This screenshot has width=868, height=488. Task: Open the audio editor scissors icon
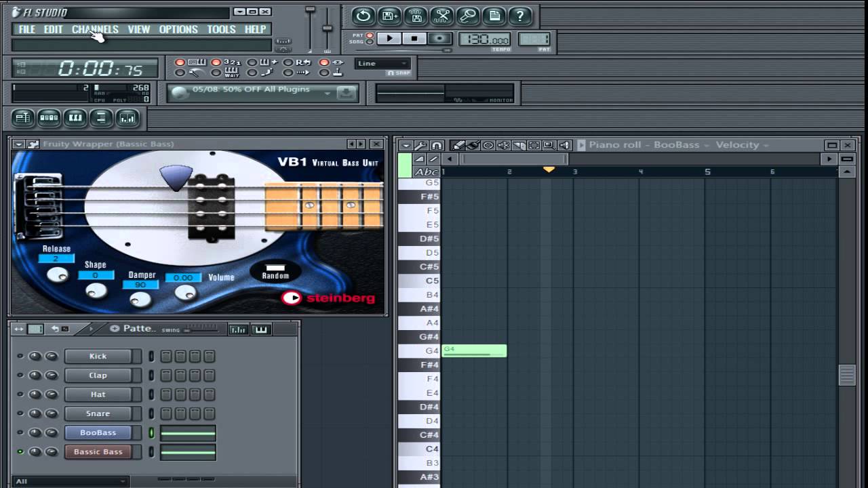pos(442,16)
